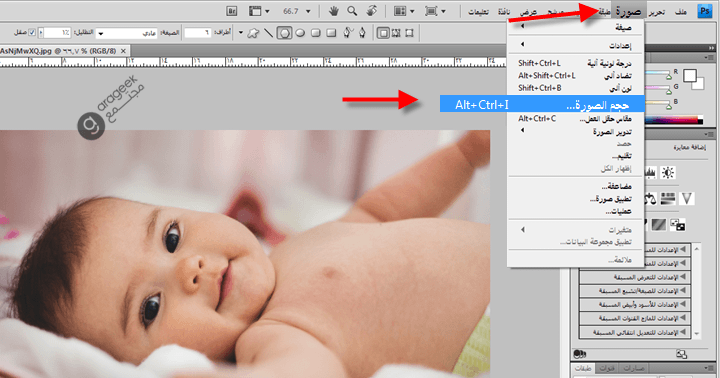The image size is (720, 378).
Task: Select the Custom Shape tool icon
Action: (253, 33)
